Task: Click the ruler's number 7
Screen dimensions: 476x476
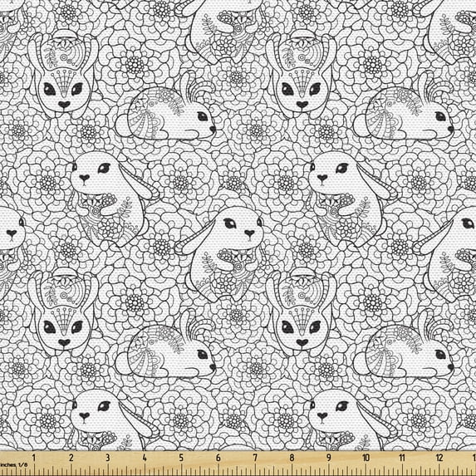Action: point(255,458)
